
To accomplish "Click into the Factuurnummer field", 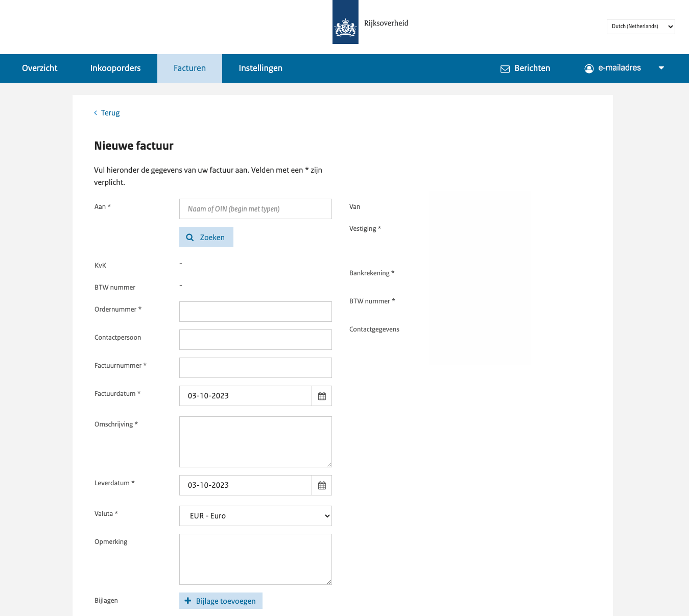I will (255, 368).
